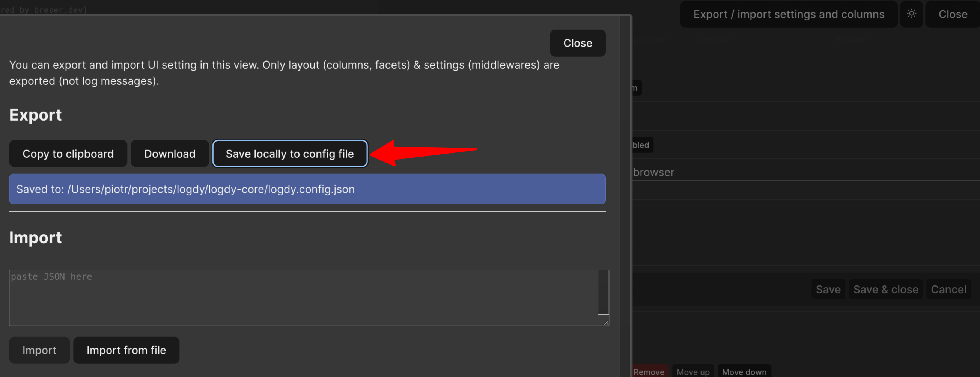Click the dialog's vertical scrollbar
The height and width of the screenshot is (377, 980).
(x=625, y=190)
